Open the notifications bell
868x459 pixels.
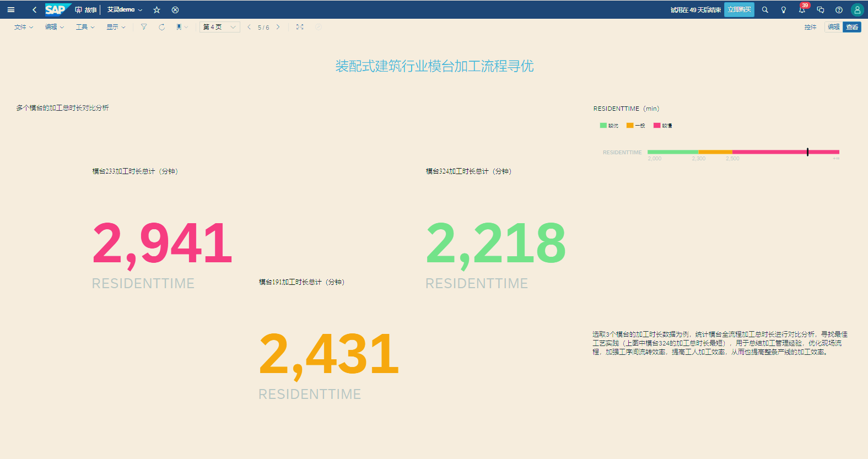pyautogui.click(x=802, y=10)
